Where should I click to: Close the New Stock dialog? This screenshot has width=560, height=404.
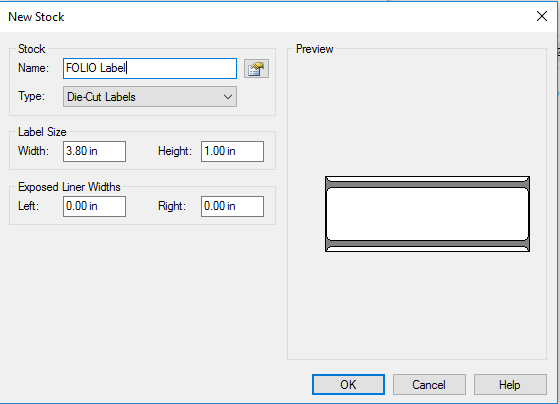click(x=542, y=16)
